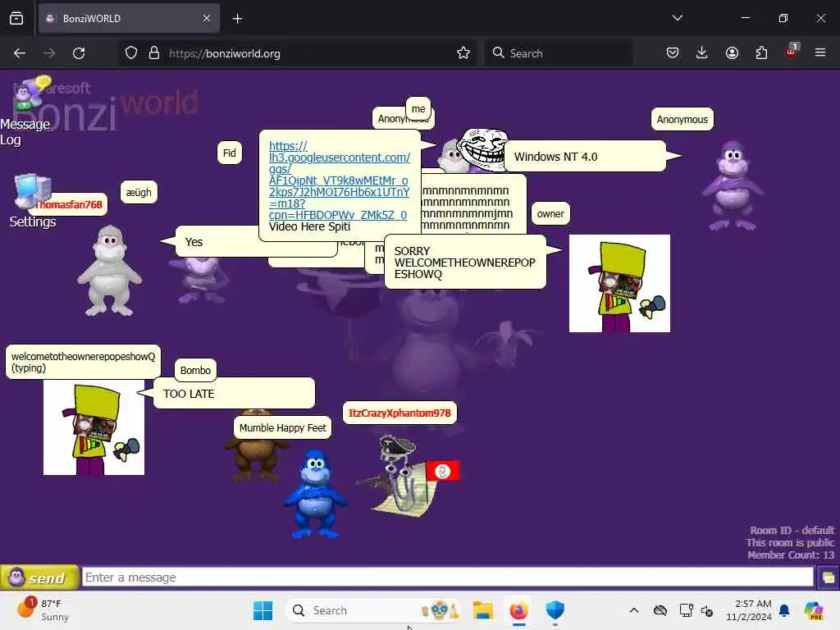840x630 pixels.
Task: Open the Firefox account icon
Action: (732, 53)
